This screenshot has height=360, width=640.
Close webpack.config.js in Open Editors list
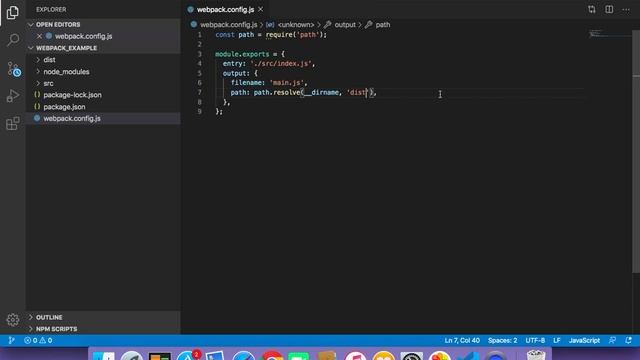[x=40, y=36]
